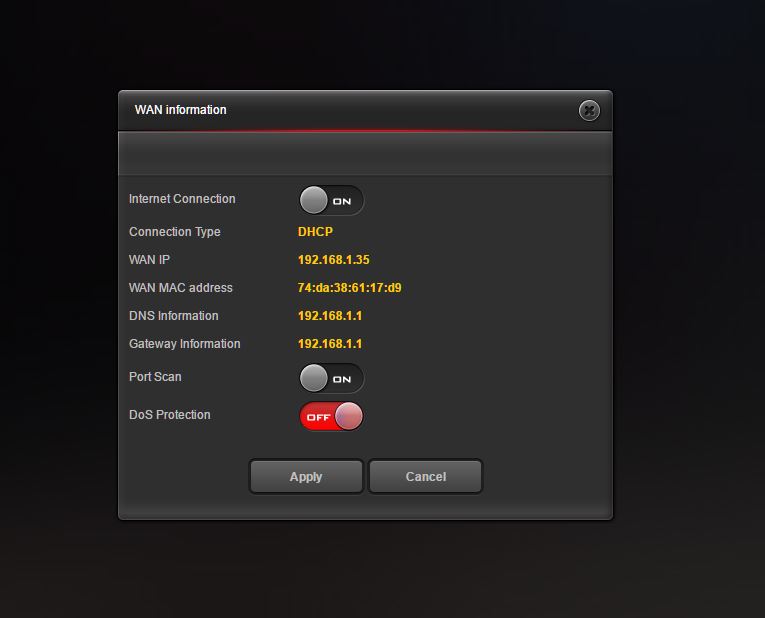Close the WAN information dialog
765x618 pixels.
pos(589,111)
